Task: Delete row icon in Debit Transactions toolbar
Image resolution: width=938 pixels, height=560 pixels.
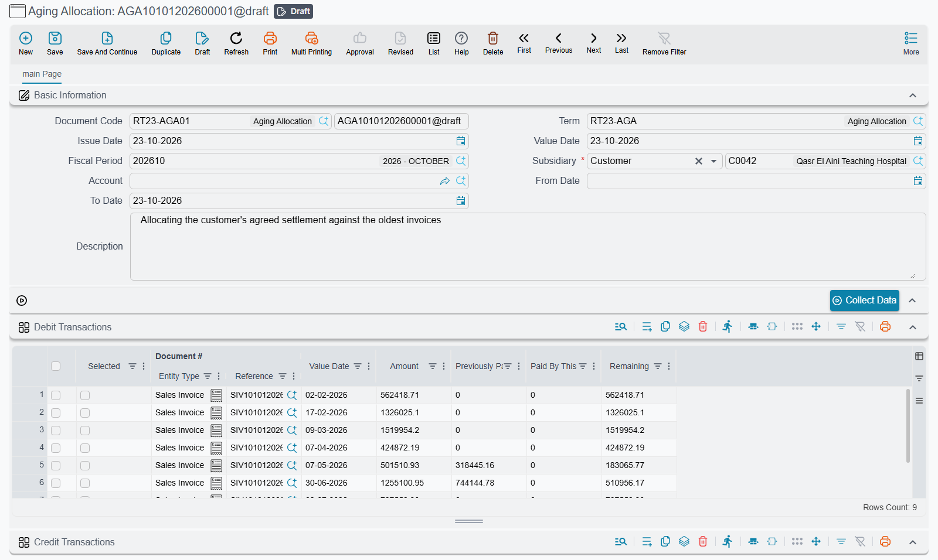Action: pyautogui.click(x=703, y=327)
